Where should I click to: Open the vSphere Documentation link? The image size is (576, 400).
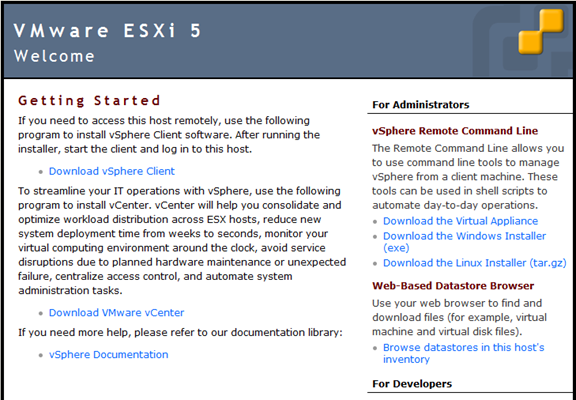pos(108,354)
